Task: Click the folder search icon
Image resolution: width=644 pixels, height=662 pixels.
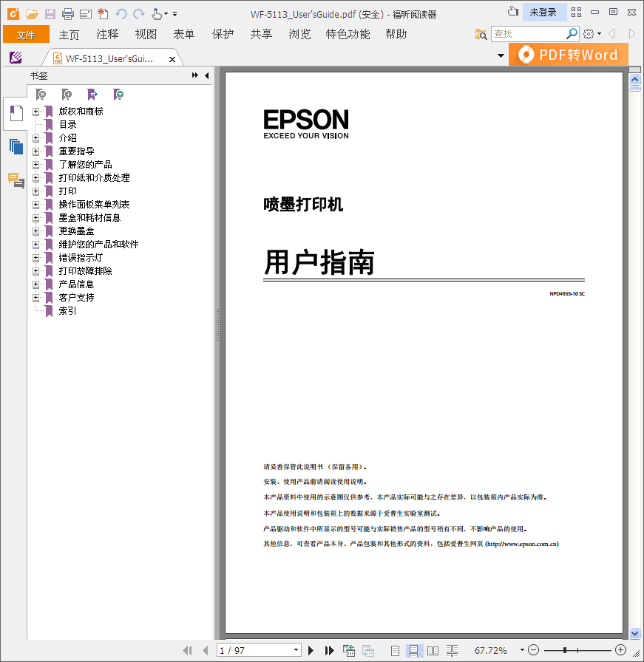Action: 481,34
